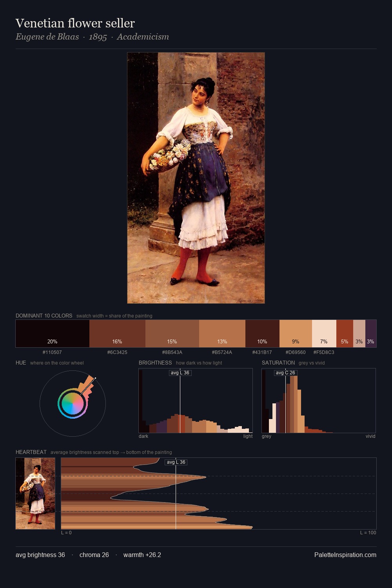This screenshot has height=588, width=392.
Task: Click the 'grey' label under saturation chart
Action: click(x=267, y=436)
